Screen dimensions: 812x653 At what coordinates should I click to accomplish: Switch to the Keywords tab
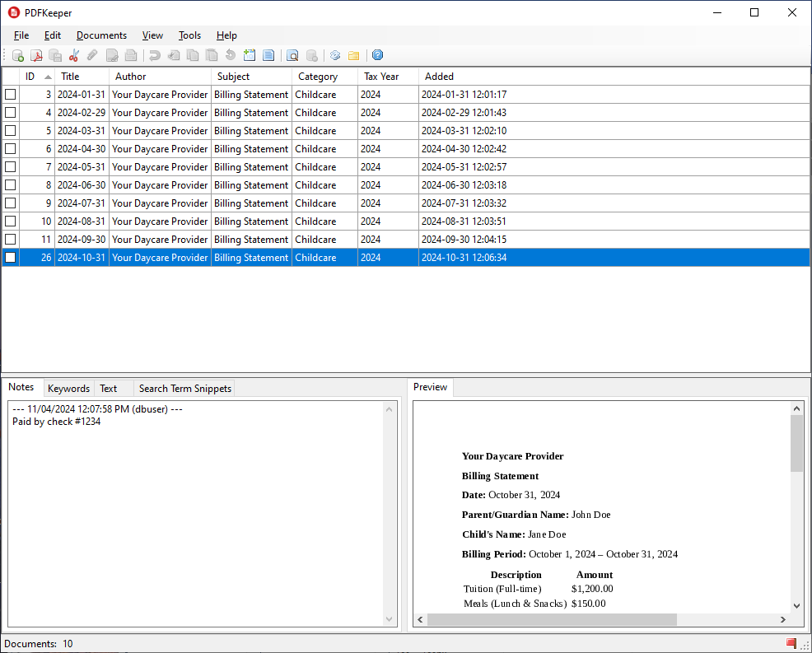click(x=68, y=389)
